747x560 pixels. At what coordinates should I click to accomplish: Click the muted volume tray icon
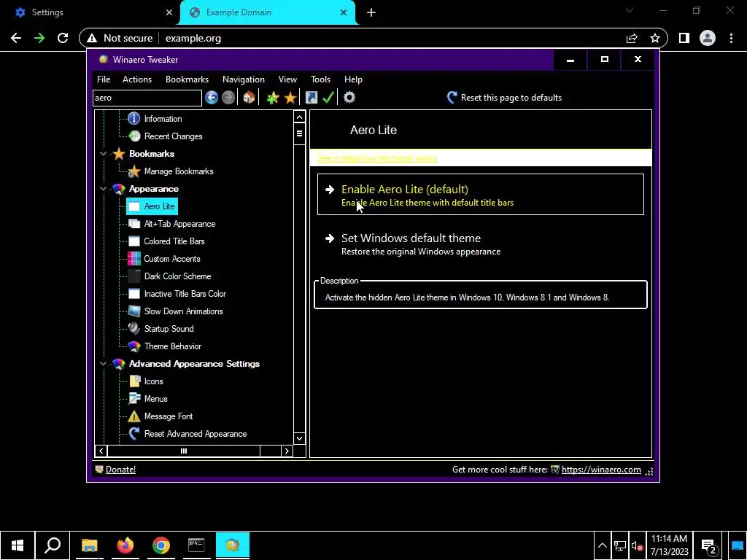(x=637, y=545)
